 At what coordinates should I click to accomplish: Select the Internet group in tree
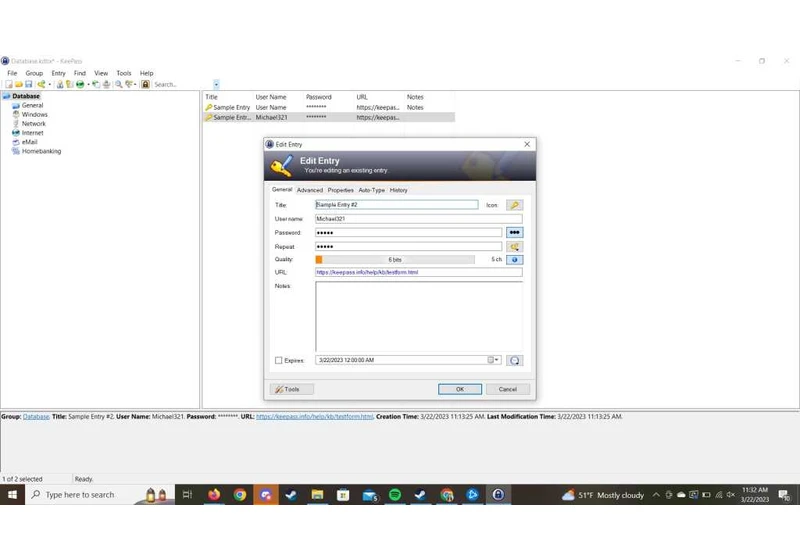[x=32, y=133]
